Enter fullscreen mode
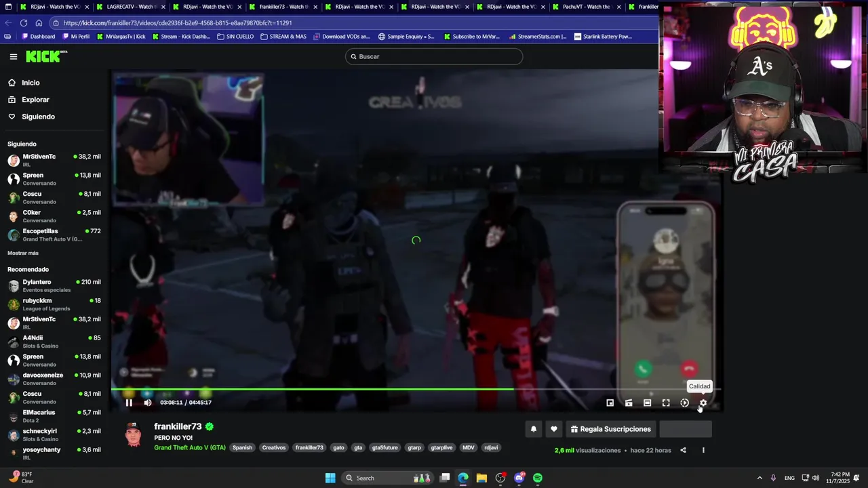This screenshot has width=868, height=488. pos(666,403)
